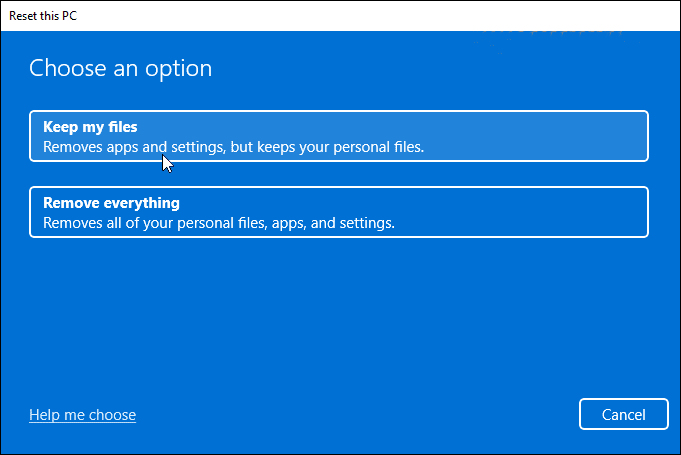The image size is (681, 455).
Task: Click the Choose an option heading
Action: click(120, 68)
